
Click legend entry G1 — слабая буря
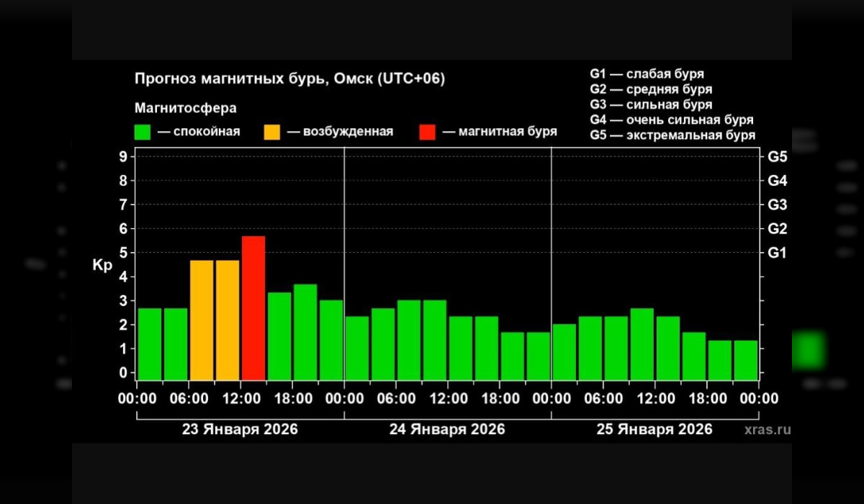pyautogui.click(x=647, y=74)
